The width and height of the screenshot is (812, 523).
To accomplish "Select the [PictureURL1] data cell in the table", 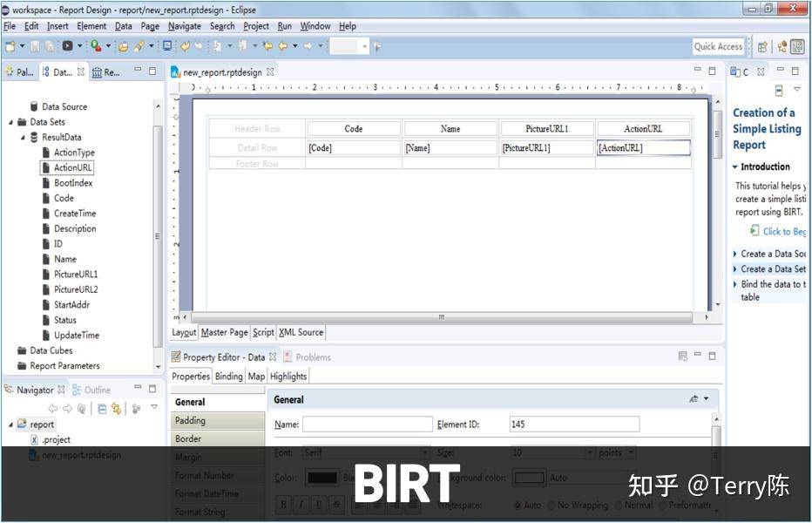I will (x=547, y=147).
